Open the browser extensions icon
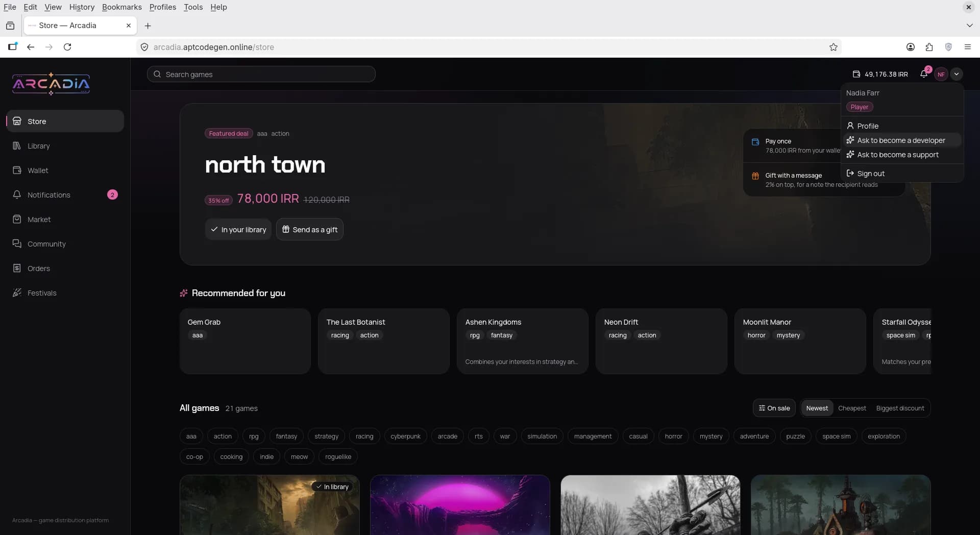The width and height of the screenshot is (980, 535). click(x=929, y=47)
